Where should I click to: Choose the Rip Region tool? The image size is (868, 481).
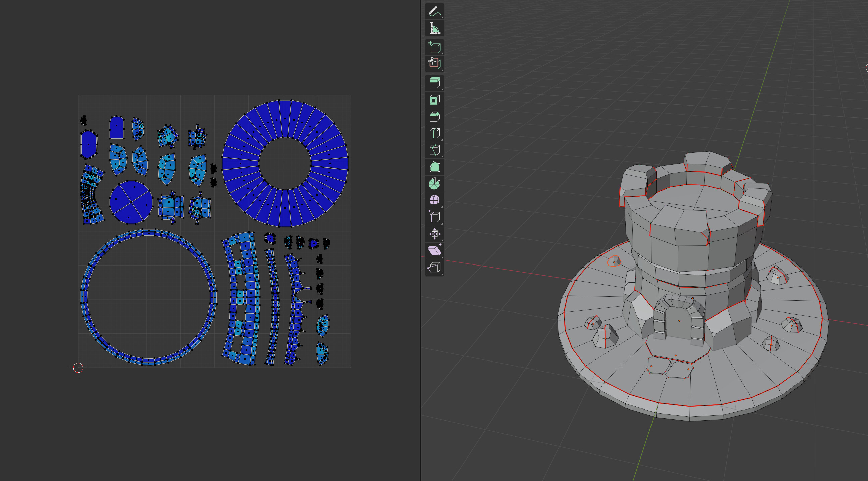pos(434,267)
